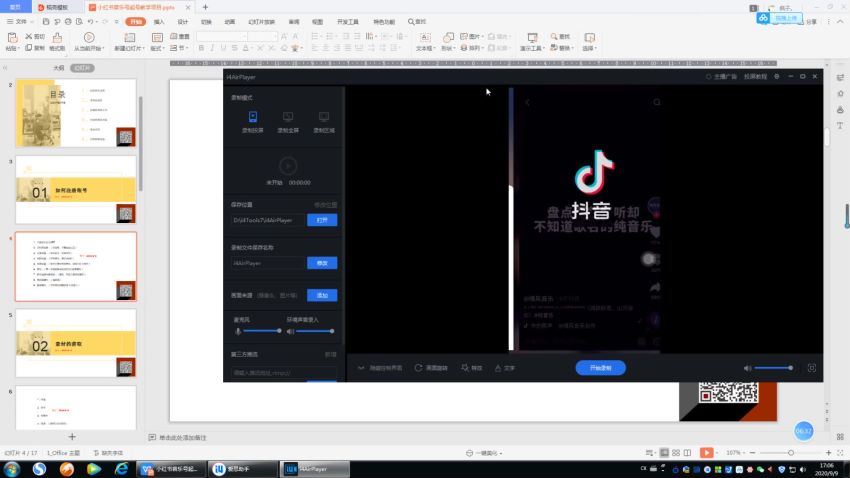850x478 pixels.
Task: Click the text tool icon in i4AirPlayer bottom bar
Action: [x=498, y=368]
